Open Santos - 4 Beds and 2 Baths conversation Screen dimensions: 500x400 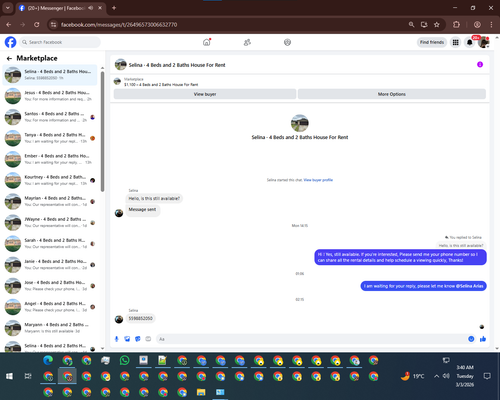(x=50, y=117)
